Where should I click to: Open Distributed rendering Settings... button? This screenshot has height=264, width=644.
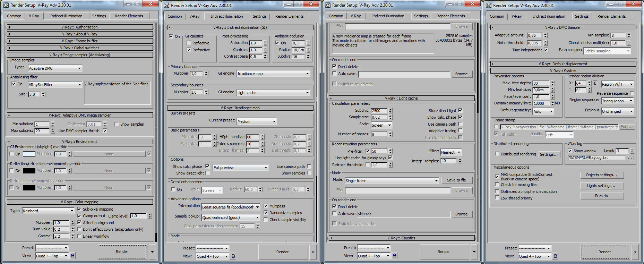pyautogui.click(x=549, y=154)
